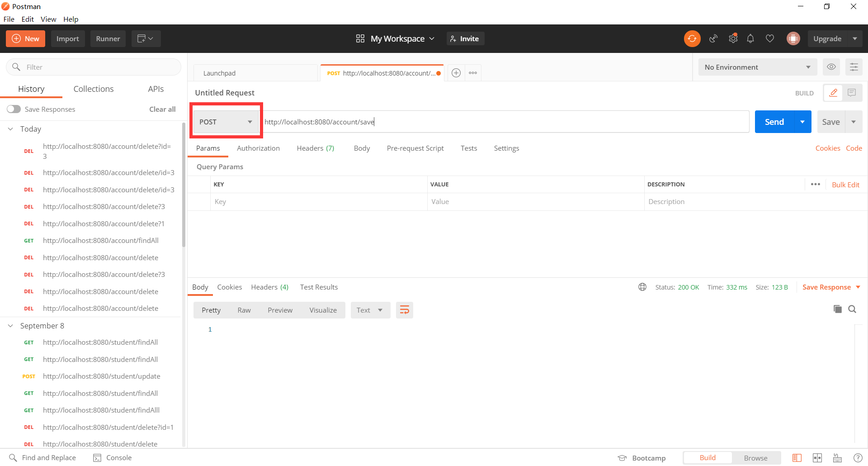
Task: Switch to the APIs tab
Action: tap(156, 89)
